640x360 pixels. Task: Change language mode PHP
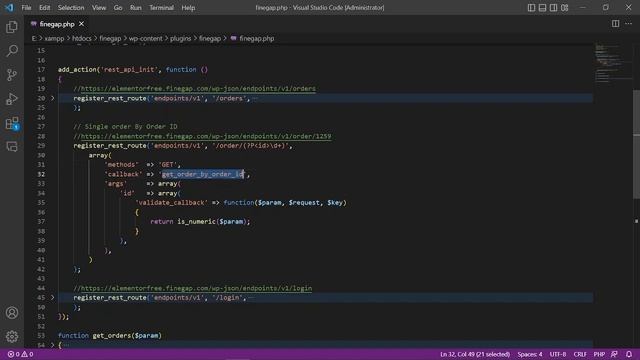599,354
